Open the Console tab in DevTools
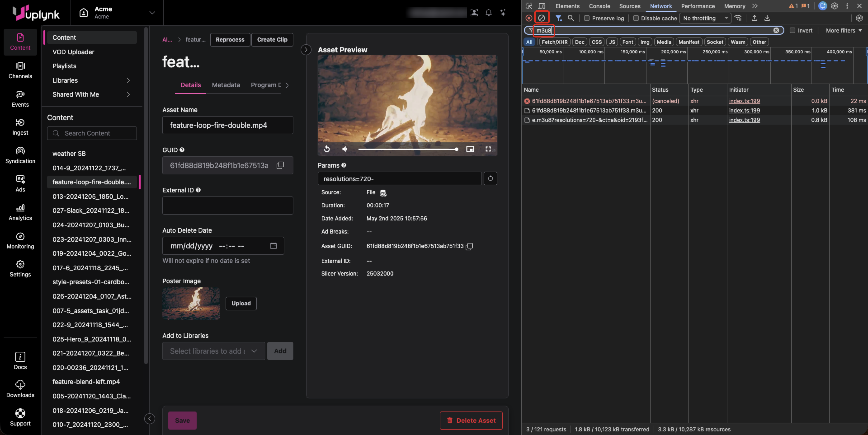Screen dimensions: 868x435 click(599, 6)
